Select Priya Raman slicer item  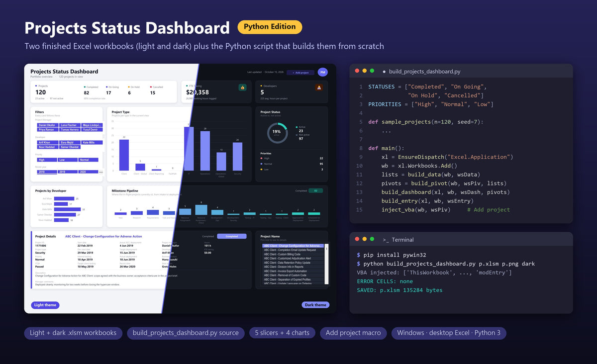48,129
